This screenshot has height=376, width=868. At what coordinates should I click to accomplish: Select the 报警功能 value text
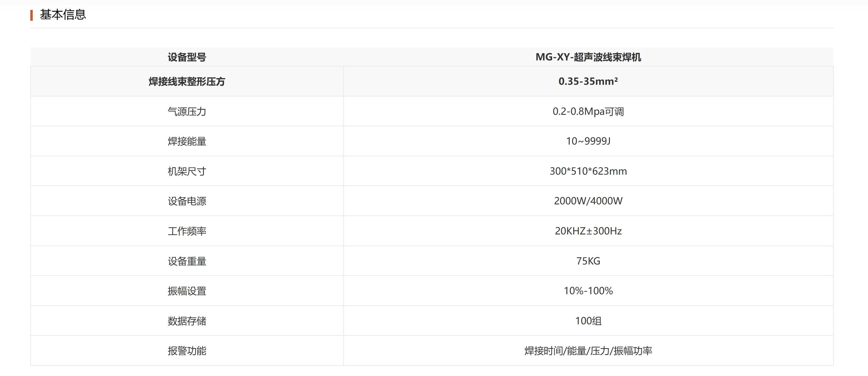click(x=590, y=351)
